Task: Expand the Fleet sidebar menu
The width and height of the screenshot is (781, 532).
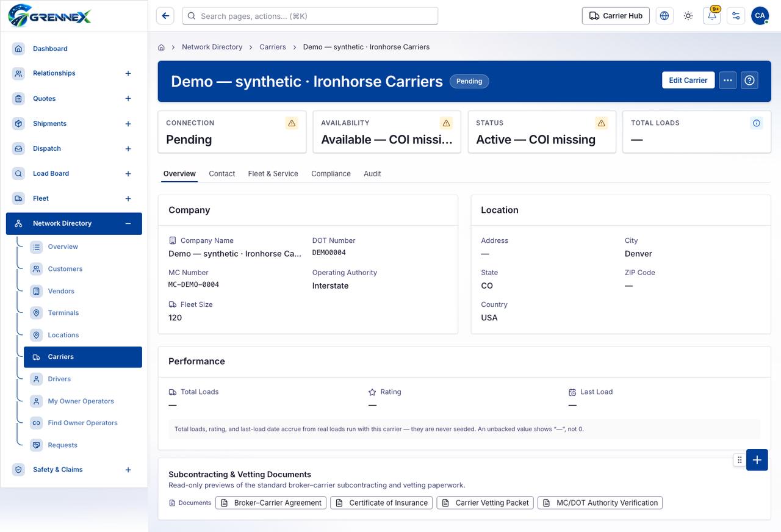Action: 128,199
